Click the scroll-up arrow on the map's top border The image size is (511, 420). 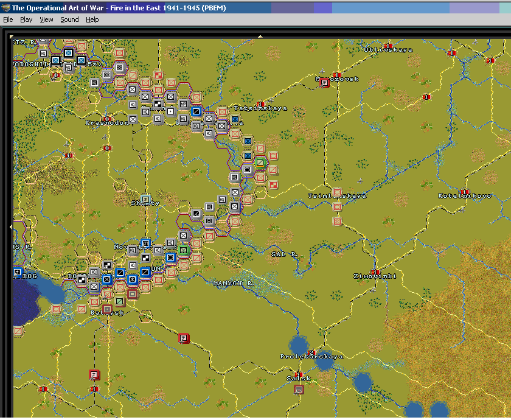click(x=260, y=37)
